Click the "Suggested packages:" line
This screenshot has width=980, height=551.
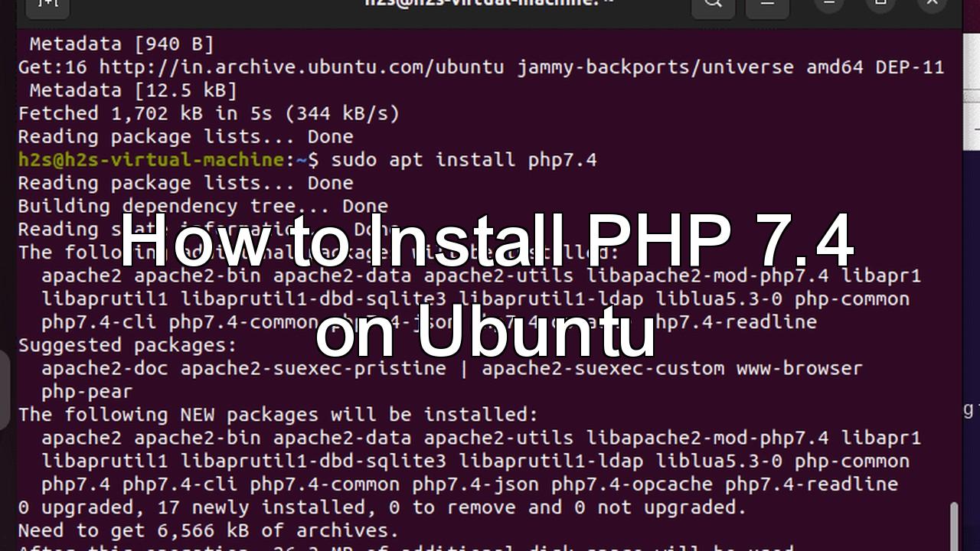(x=128, y=345)
